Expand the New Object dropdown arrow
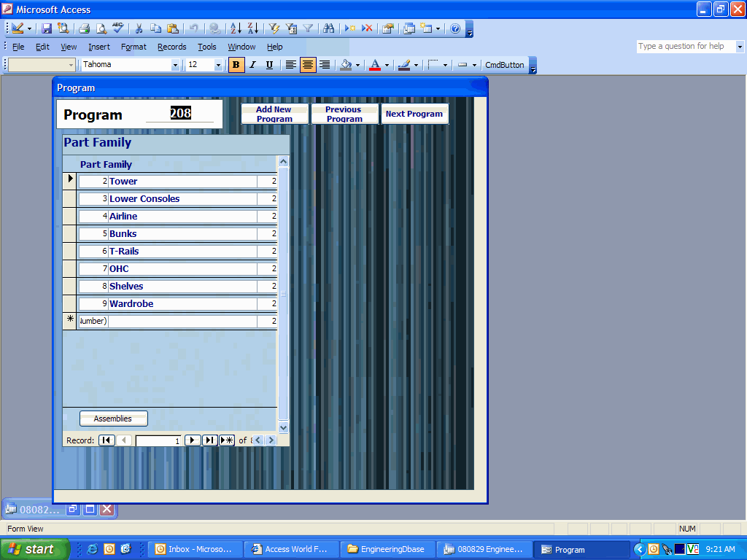The width and height of the screenshot is (747, 560). [x=438, y=28]
